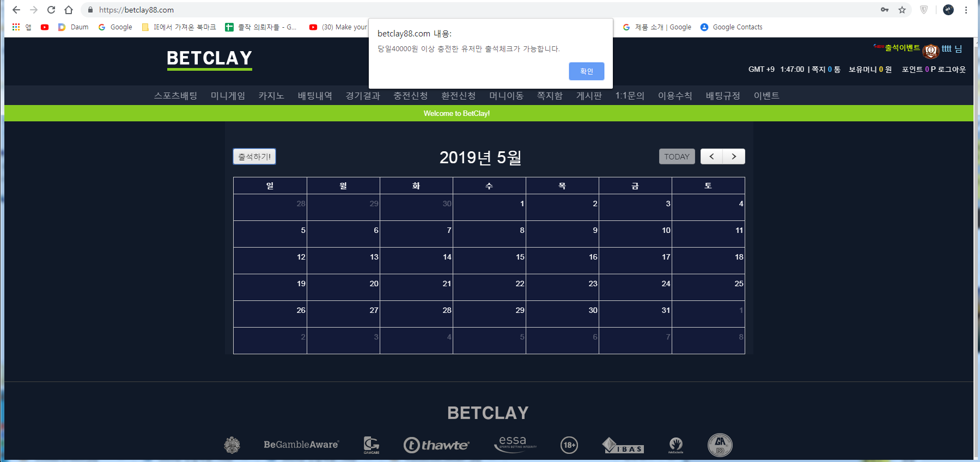
Task: Open the 카지노 menu
Action: click(271, 96)
